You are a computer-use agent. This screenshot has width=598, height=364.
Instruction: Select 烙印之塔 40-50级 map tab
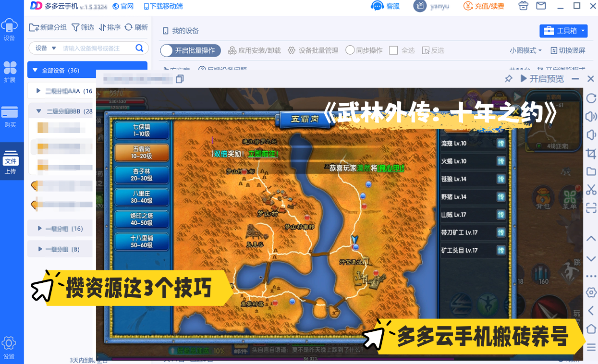[x=142, y=219]
